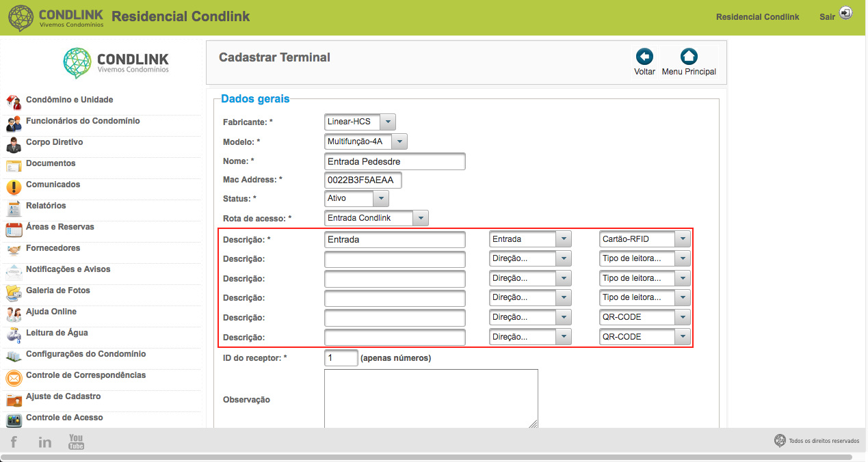Open the Controle de Acesso menu item
Image resolution: width=868 pixels, height=462 pixels.
click(x=64, y=418)
